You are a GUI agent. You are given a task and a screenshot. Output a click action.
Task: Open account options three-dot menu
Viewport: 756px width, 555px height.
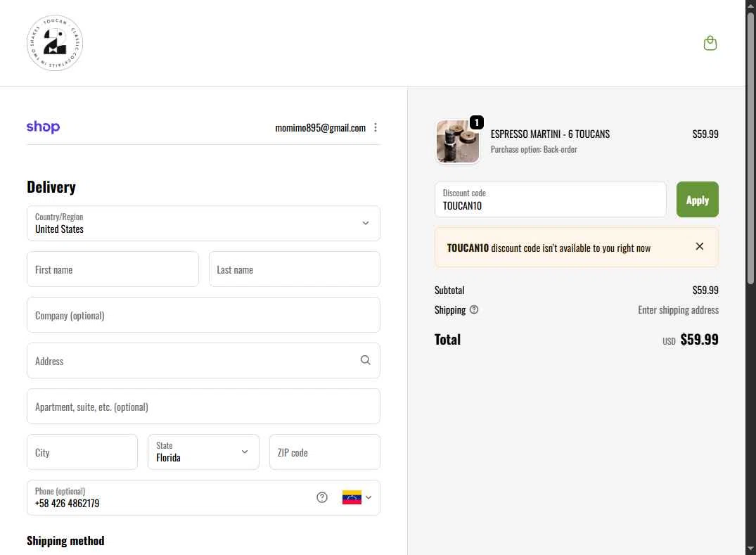376,127
